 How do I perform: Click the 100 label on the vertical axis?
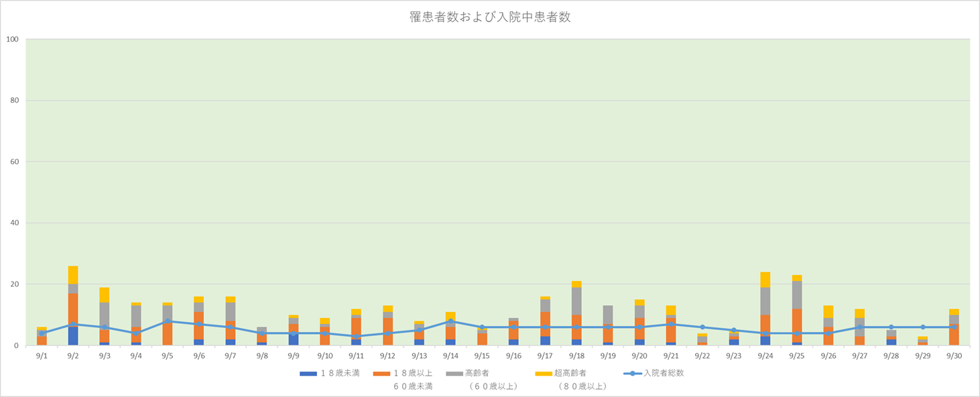click(12, 40)
